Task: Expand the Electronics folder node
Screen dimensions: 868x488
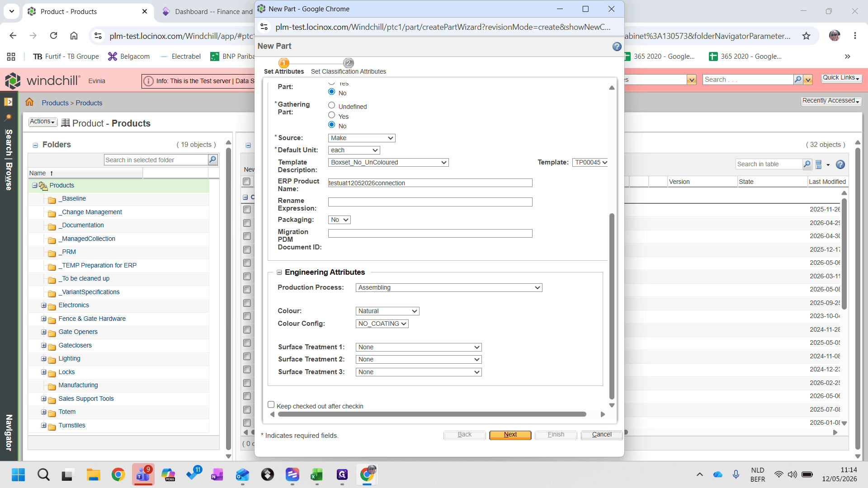Action: [x=44, y=305]
